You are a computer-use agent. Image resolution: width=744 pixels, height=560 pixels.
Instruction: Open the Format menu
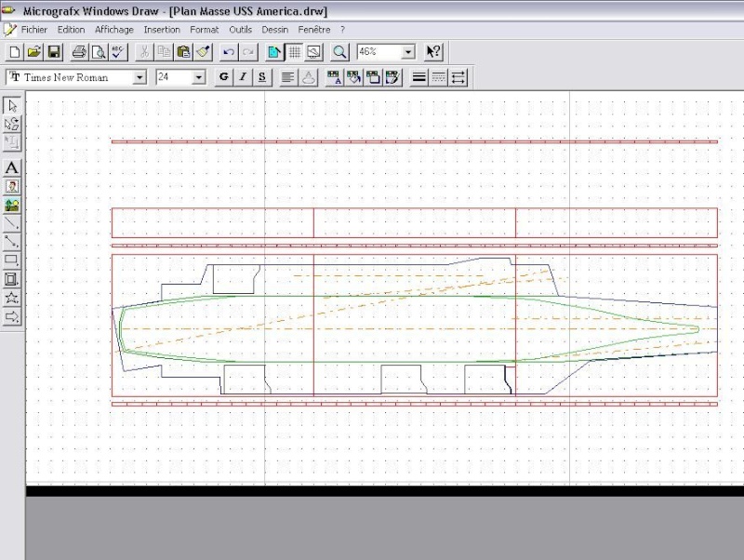click(204, 30)
